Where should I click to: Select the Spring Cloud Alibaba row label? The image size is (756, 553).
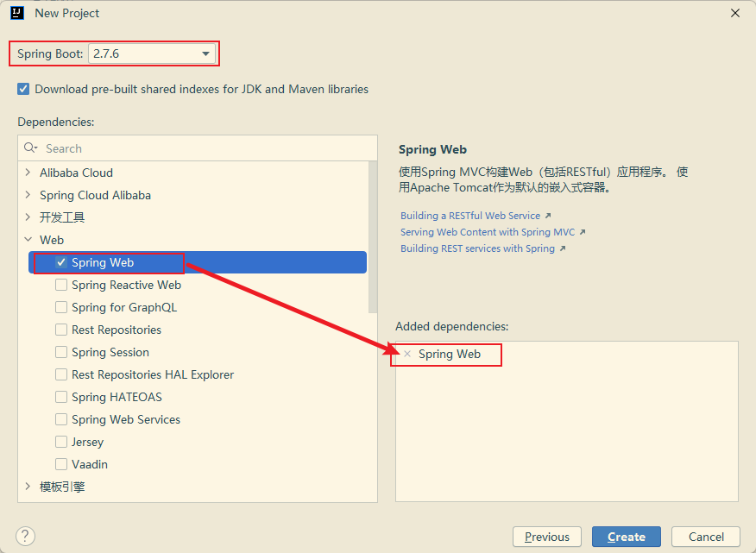pos(95,195)
